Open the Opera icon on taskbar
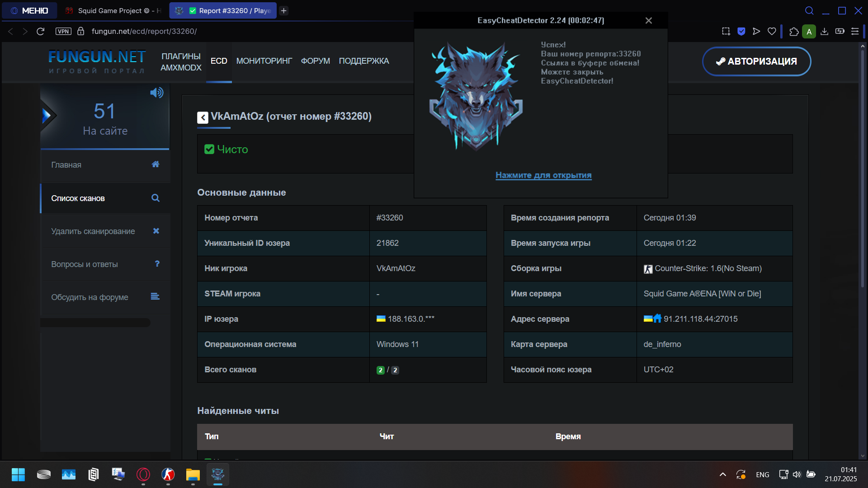This screenshot has height=488, width=868. [x=143, y=474]
